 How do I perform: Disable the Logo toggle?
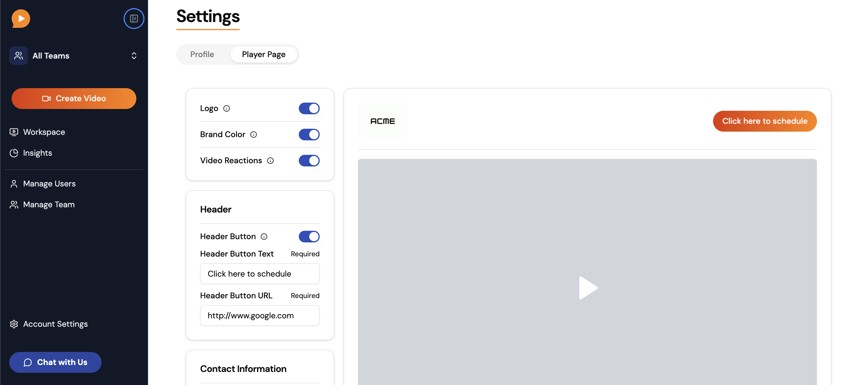coord(309,108)
